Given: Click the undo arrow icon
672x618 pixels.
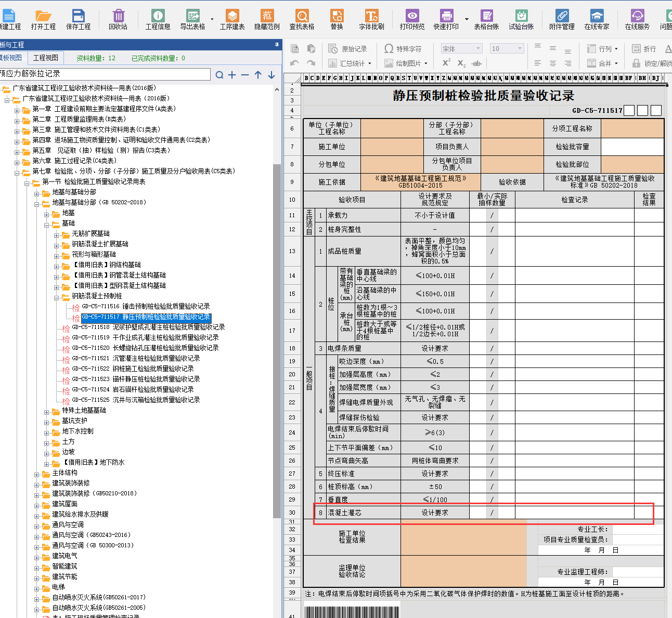Looking at the screenshot, I should 295,63.
